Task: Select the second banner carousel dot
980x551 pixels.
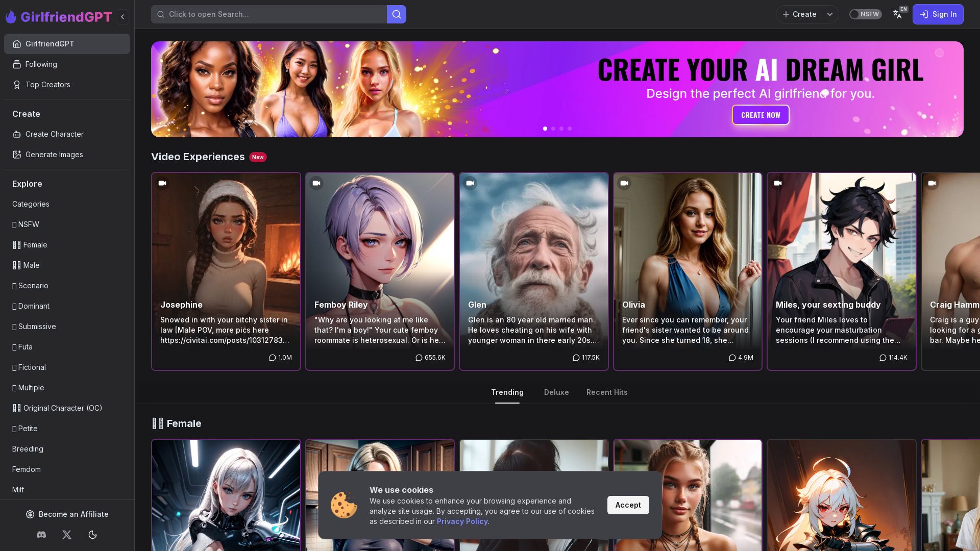Action: click(x=553, y=129)
